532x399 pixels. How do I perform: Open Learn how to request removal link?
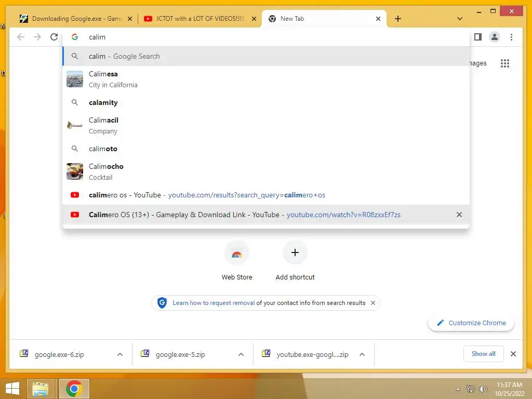tap(214, 303)
